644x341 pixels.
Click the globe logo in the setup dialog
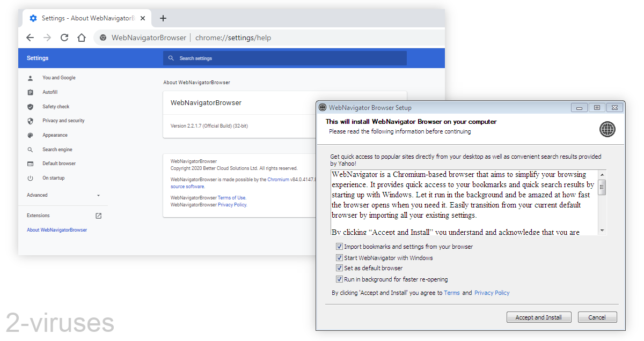[x=608, y=129]
